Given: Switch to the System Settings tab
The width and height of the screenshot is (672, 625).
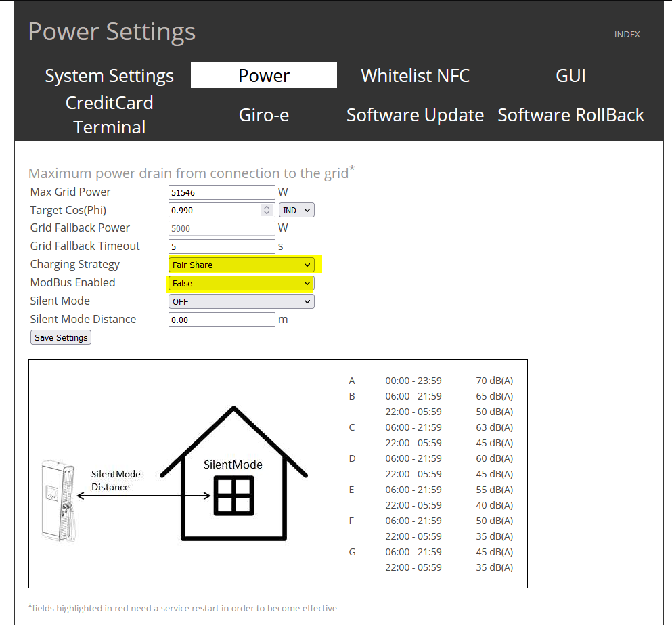Looking at the screenshot, I should tap(109, 76).
